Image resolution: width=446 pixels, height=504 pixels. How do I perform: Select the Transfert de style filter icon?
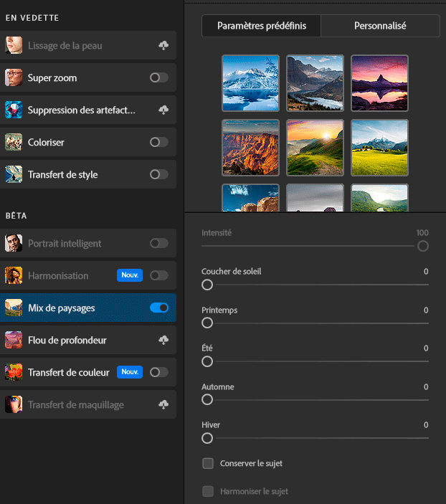(x=14, y=174)
